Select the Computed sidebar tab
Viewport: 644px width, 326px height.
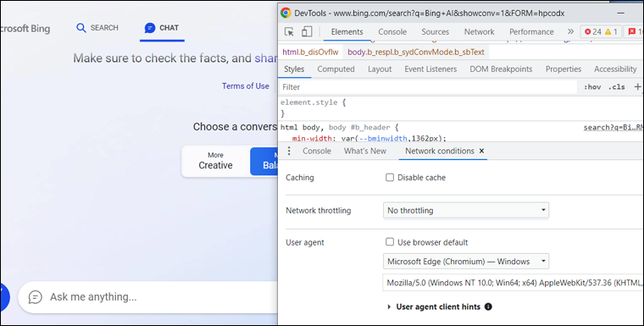(x=336, y=69)
